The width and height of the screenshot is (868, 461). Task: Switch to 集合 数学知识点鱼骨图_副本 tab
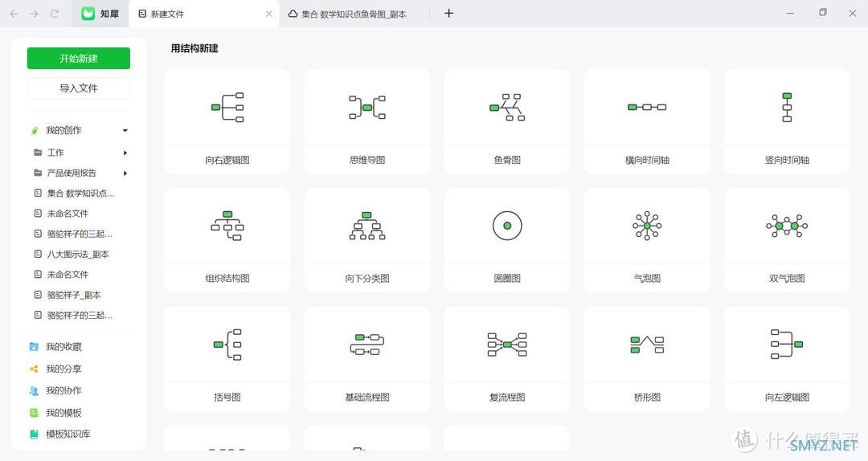354,14
